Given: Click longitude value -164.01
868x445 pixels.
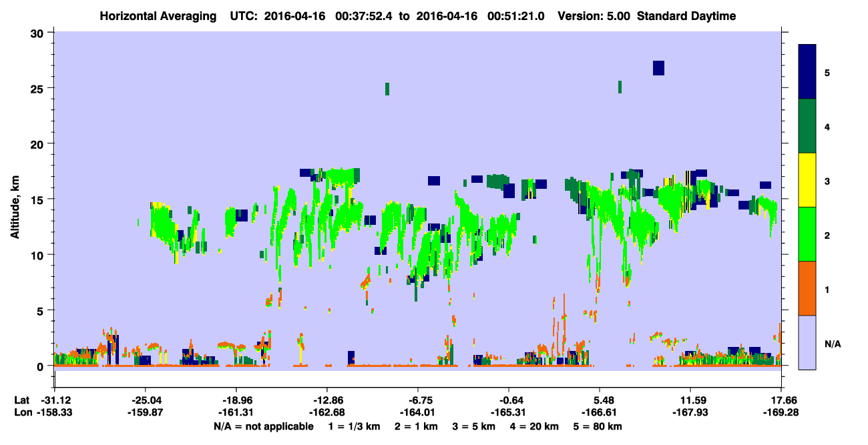Looking at the screenshot, I should point(417,413).
